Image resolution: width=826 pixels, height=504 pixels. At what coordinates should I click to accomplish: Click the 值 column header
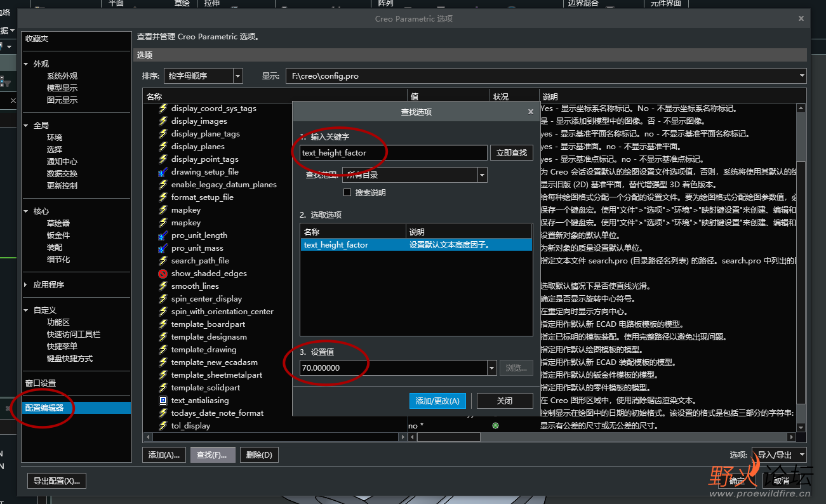point(448,97)
